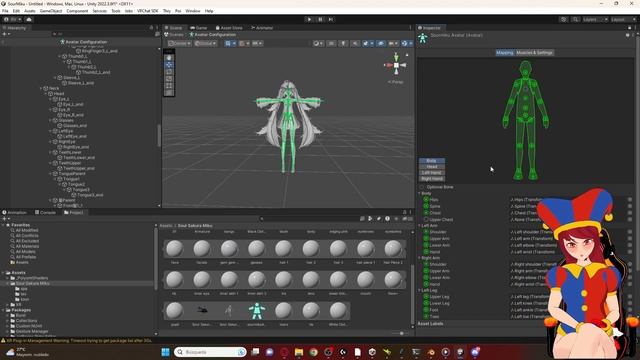The width and height of the screenshot is (640, 360).
Task: Click the Upper Chest optional bone circle
Action: (x=426, y=219)
